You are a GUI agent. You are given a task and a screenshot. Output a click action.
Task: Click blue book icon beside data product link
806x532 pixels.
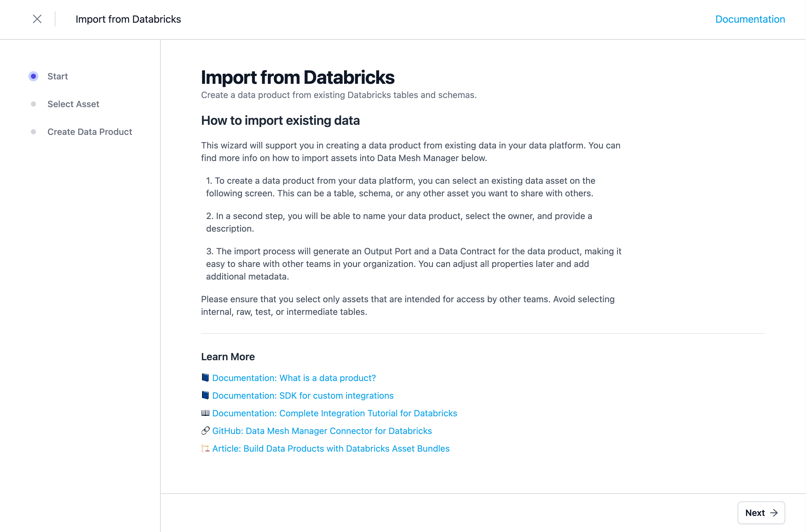click(x=205, y=378)
